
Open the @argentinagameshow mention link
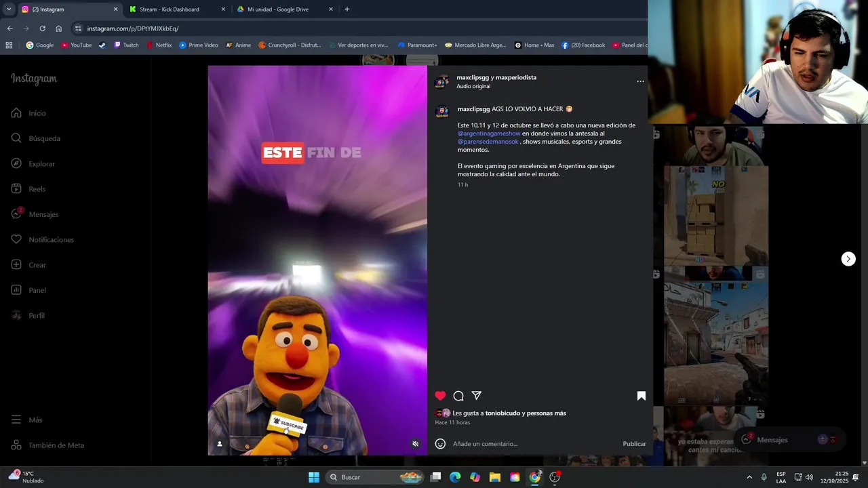489,134
